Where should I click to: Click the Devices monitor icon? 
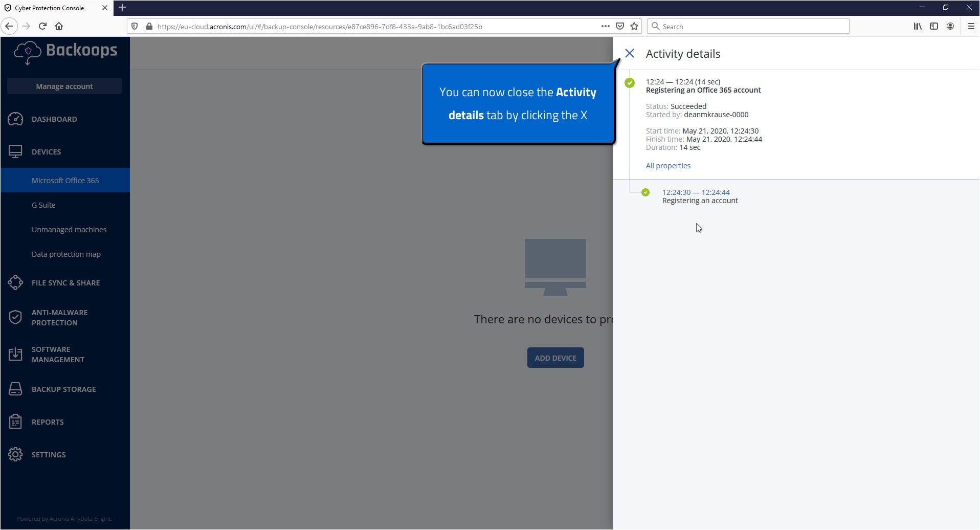tap(15, 151)
